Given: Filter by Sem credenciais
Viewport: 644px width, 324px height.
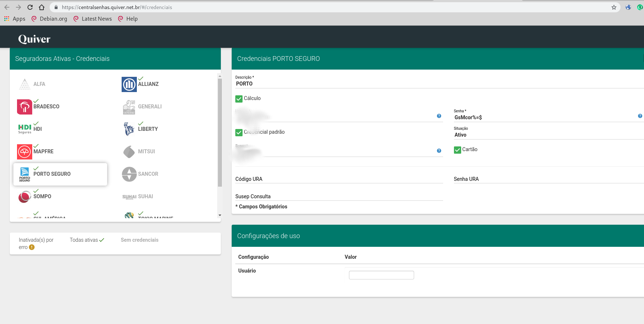Looking at the screenshot, I should [140, 240].
